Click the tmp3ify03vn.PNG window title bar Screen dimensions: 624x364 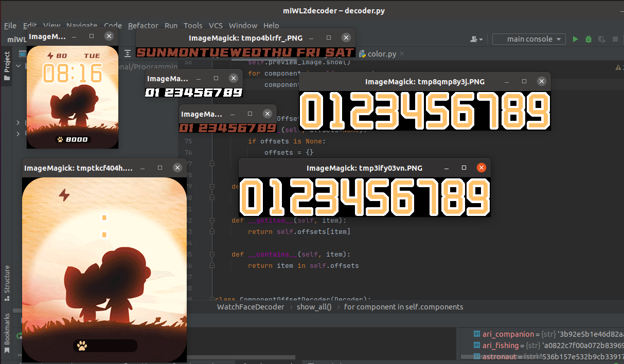click(x=365, y=168)
